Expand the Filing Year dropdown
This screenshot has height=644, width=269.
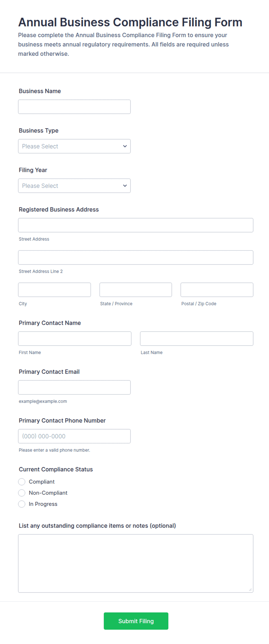(74, 186)
